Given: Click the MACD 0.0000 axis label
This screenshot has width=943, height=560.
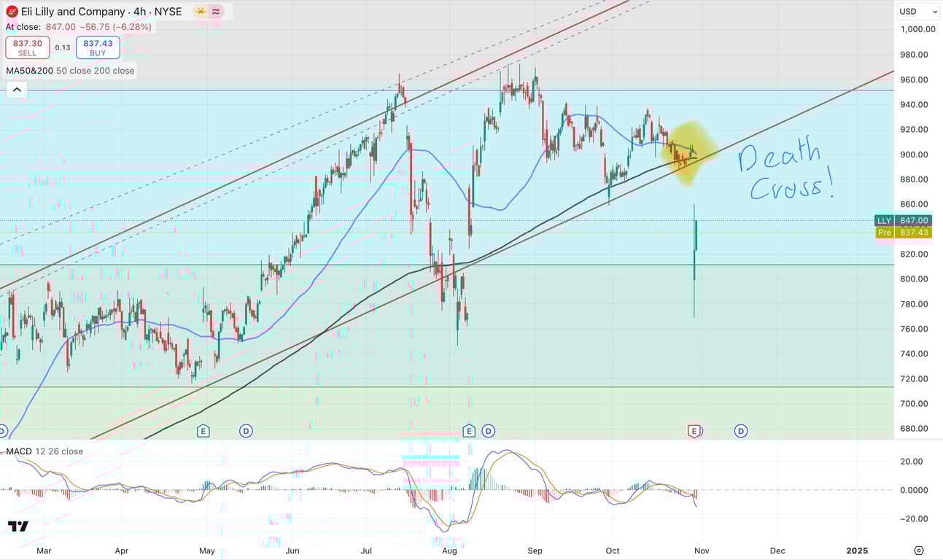Looking at the screenshot, I should point(913,490).
